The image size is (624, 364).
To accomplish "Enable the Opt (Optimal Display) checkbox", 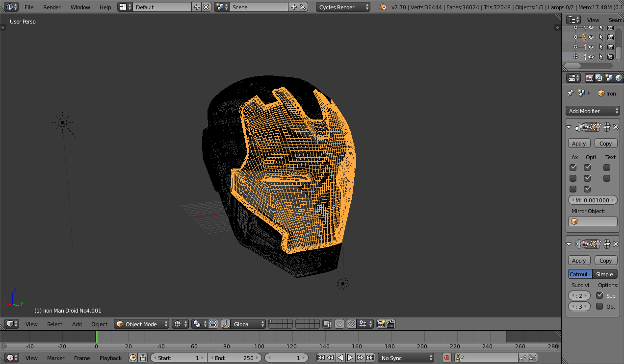I will [599, 306].
